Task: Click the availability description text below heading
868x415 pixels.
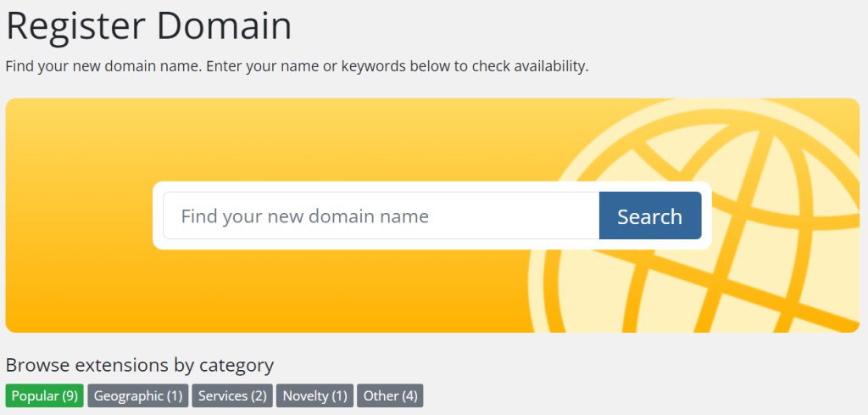Action: 297,67
